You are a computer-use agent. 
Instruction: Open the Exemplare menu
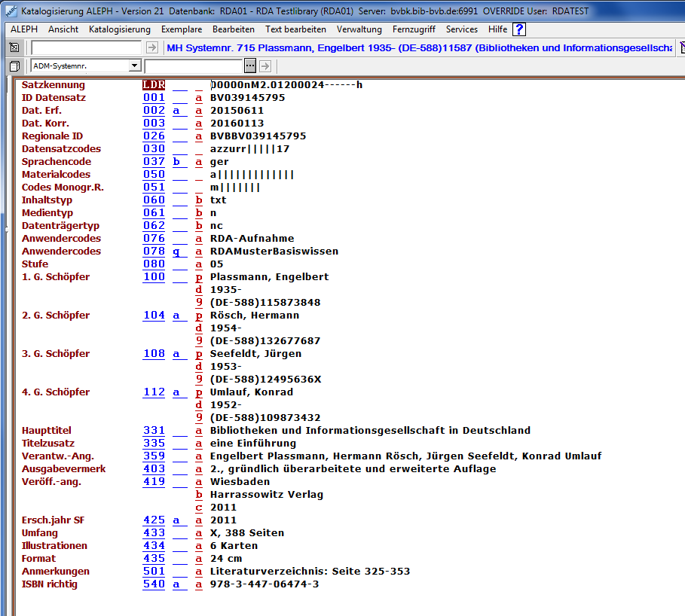pyautogui.click(x=182, y=29)
